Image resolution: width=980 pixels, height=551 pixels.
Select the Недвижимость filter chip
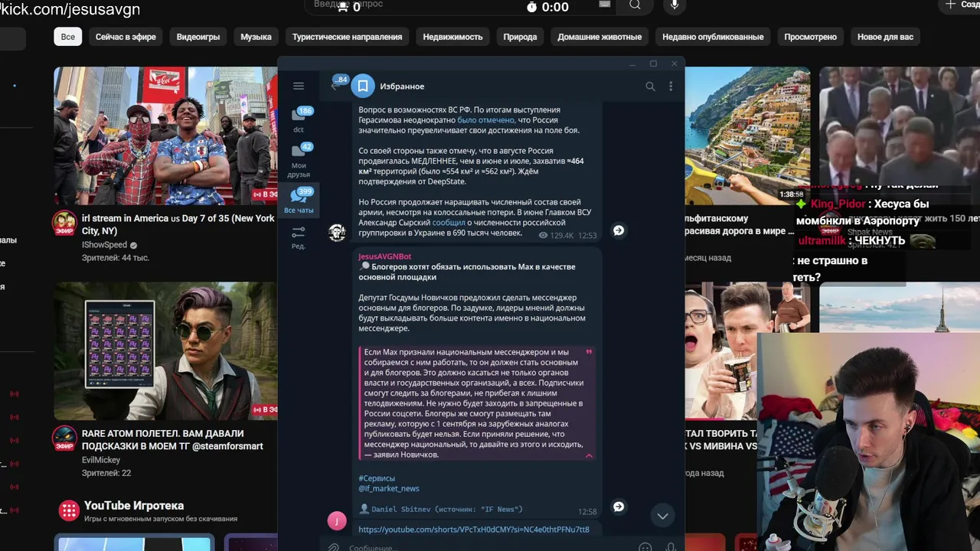tap(452, 37)
